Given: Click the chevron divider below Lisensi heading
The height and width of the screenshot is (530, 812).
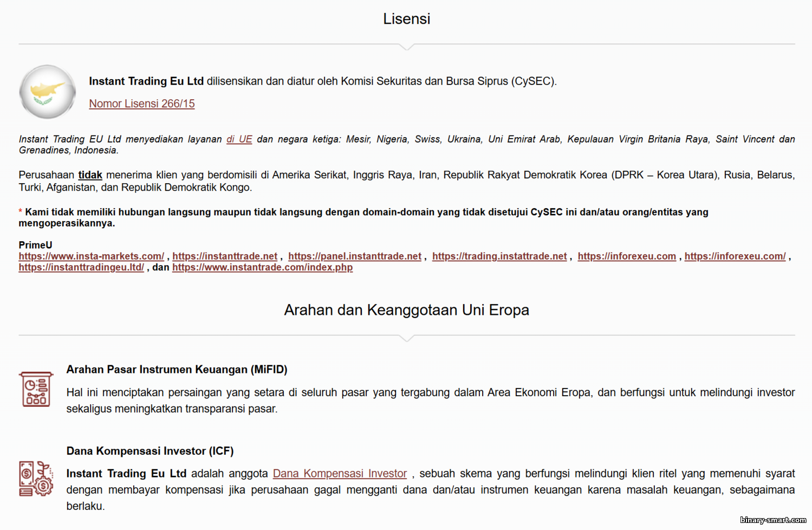Looking at the screenshot, I should (406, 47).
